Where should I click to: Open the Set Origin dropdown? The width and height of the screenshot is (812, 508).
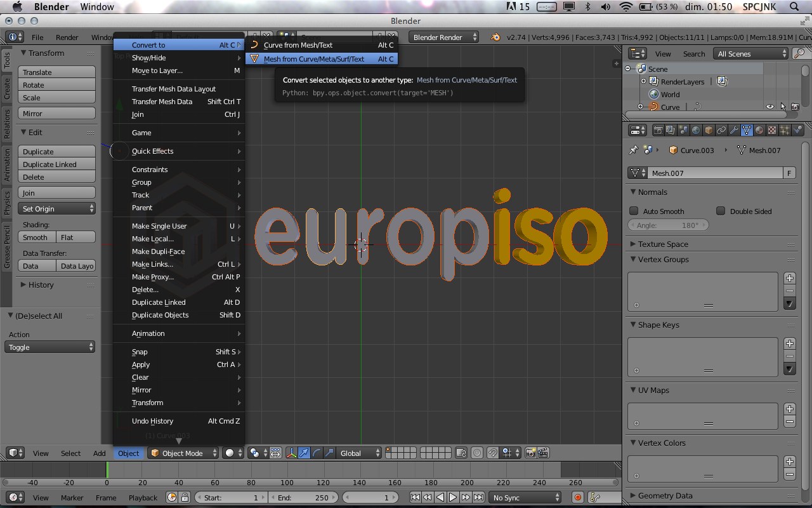pos(57,209)
